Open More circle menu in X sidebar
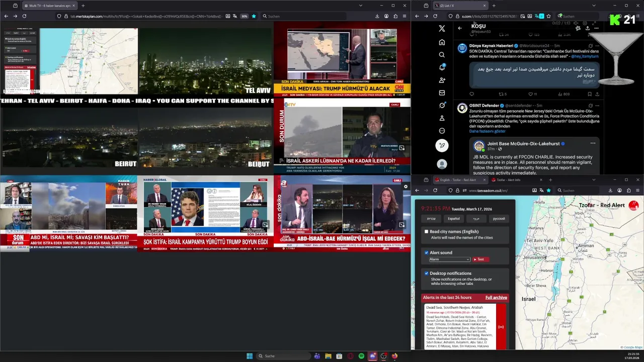644x362 pixels. tap(442, 131)
